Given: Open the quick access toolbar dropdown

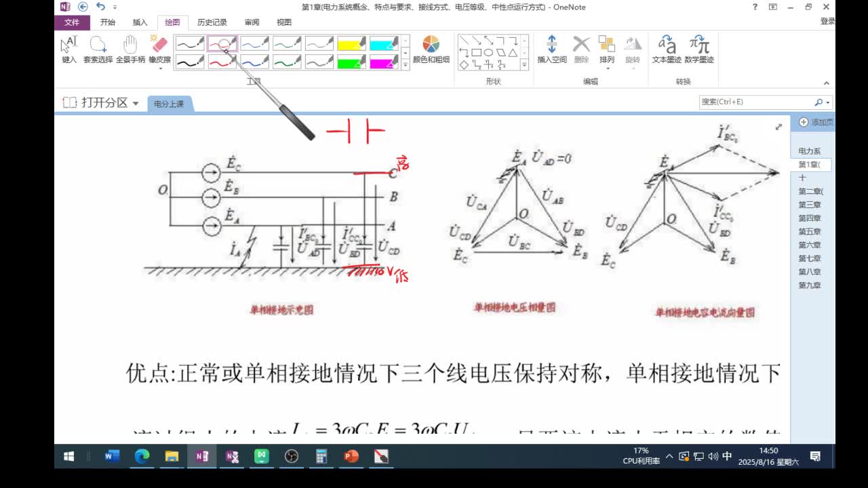Looking at the screenshot, I should [x=115, y=7].
